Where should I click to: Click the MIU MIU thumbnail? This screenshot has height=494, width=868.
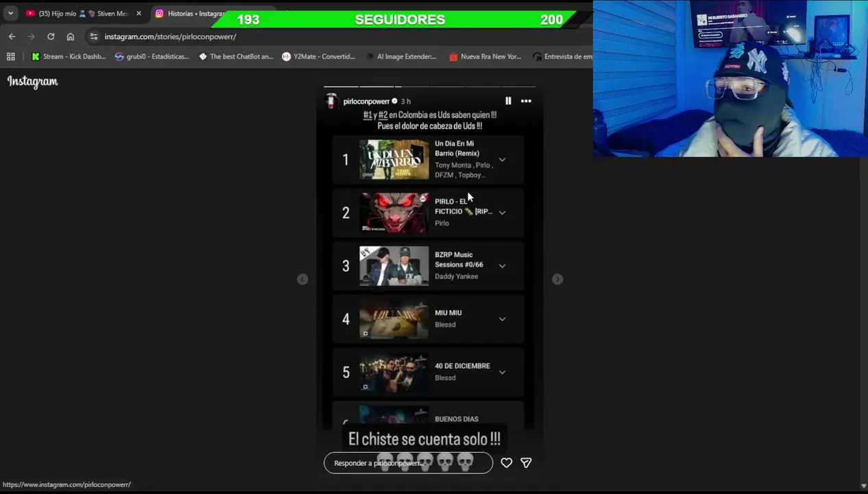click(394, 319)
